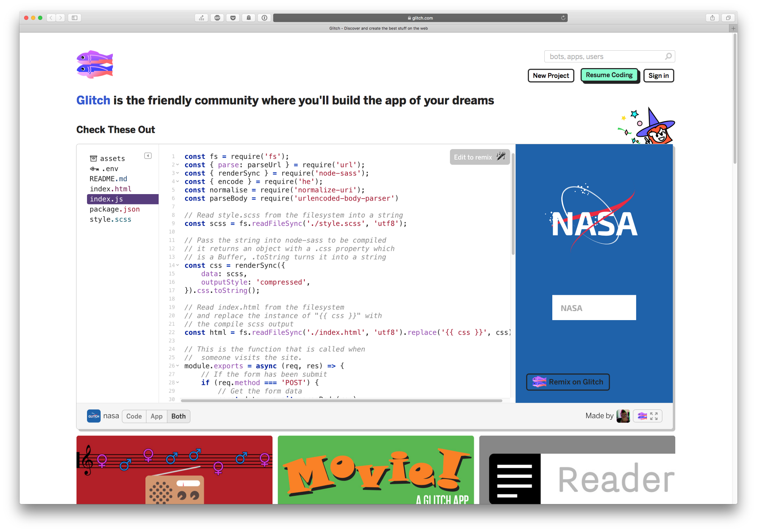
Task: Reload the glitch.com page
Action: (563, 18)
